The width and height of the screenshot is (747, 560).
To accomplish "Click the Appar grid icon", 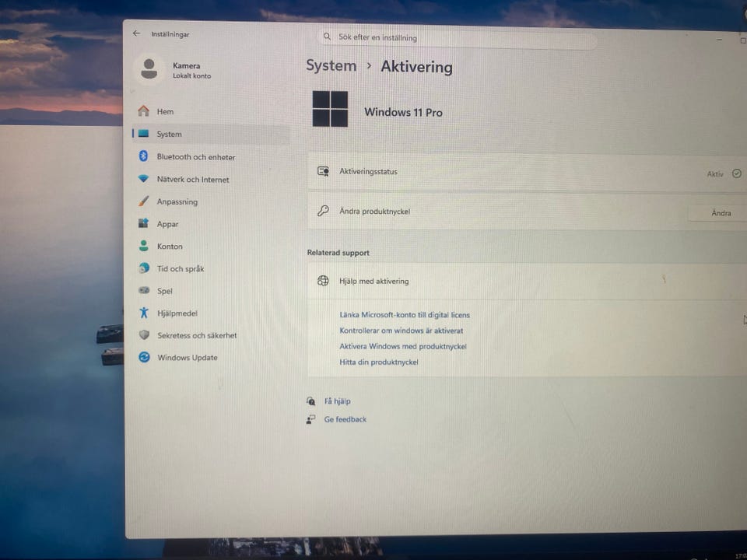I will [x=143, y=223].
